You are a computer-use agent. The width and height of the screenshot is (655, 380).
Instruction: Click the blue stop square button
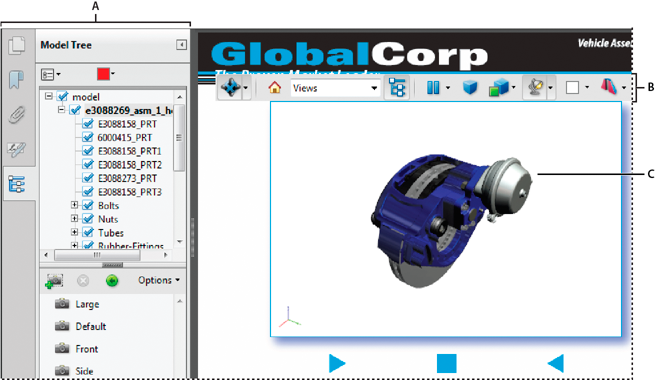tap(447, 363)
